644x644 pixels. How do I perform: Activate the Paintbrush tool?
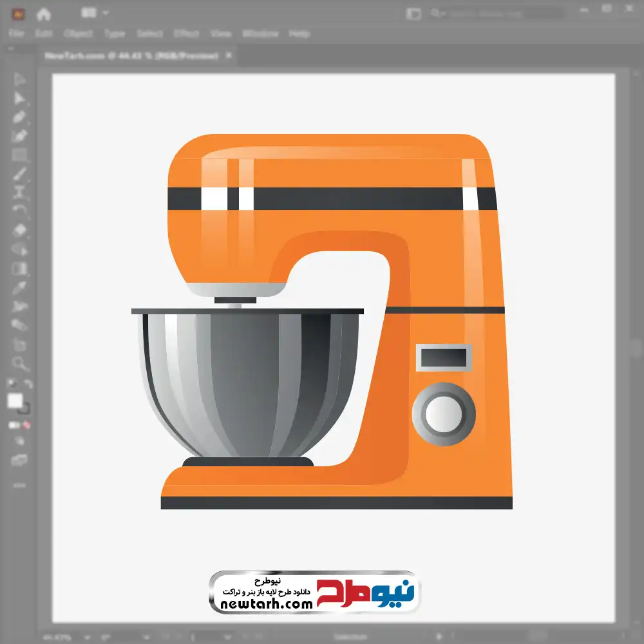19,174
